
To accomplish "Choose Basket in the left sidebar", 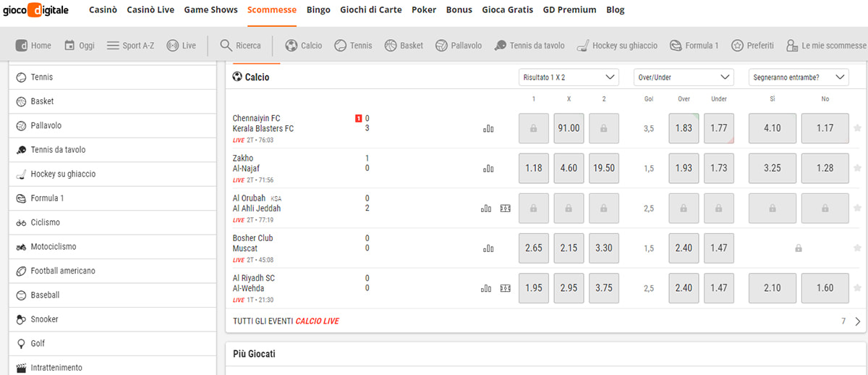I will 112,101.
